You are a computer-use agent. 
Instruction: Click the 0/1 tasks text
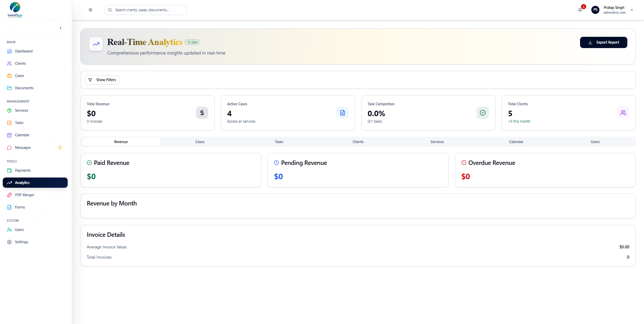pos(375,121)
